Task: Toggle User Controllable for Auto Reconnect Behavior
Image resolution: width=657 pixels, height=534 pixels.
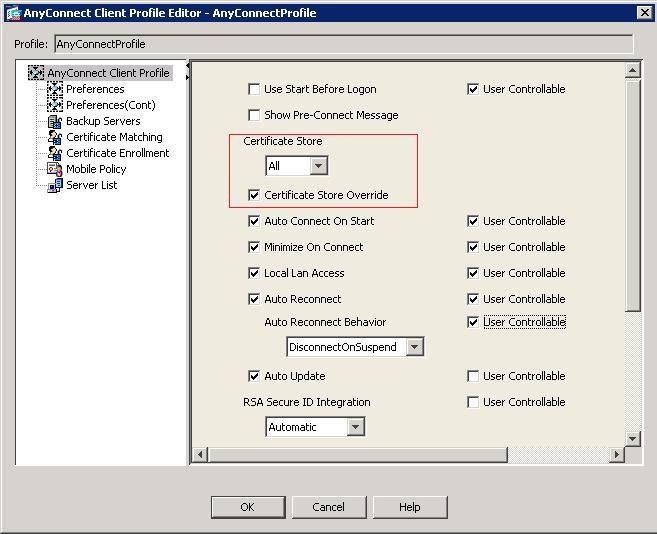Action: pyautogui.click(x=473, y=322)
